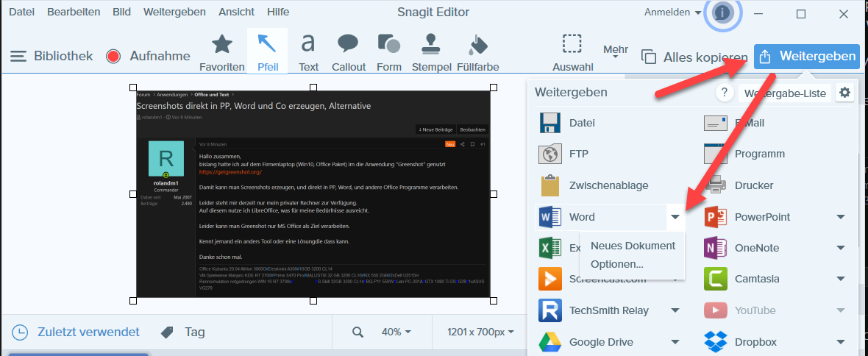Open the Bearbeiten menu
The width and height of the screenshot is (868, 356).
[x=74, y=12]
